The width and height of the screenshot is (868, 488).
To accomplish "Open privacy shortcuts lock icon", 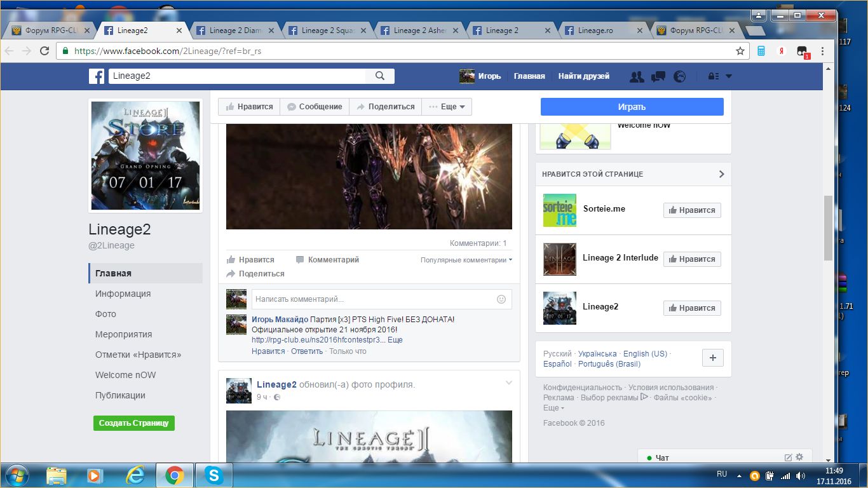I will [714, 76].
